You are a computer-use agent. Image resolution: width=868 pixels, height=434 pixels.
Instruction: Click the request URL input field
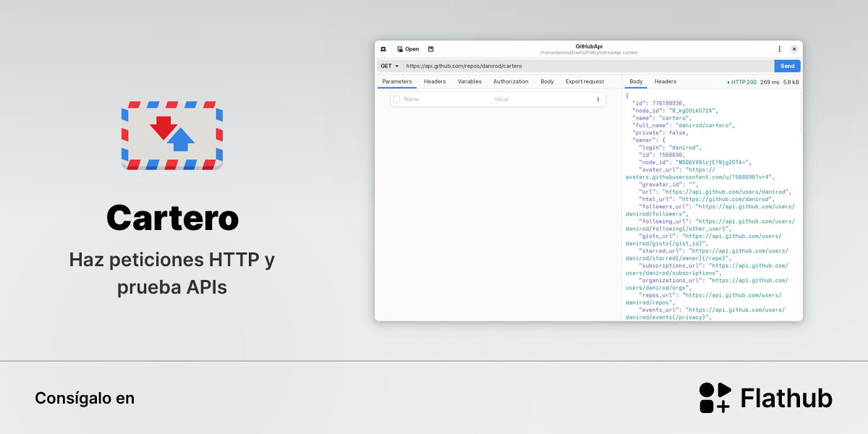[588, 66]
